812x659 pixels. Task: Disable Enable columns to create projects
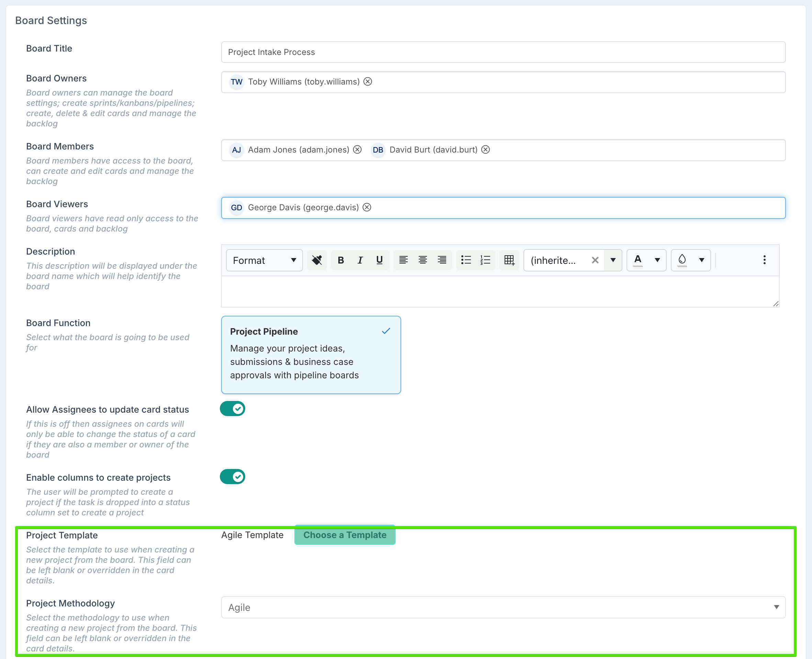(232, 477)
